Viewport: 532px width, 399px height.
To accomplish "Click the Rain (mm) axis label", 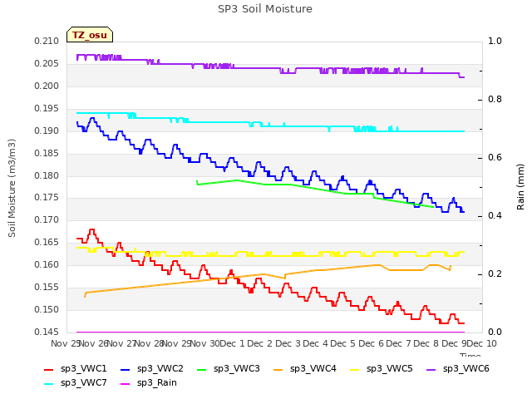I will (x=520, y=187).
